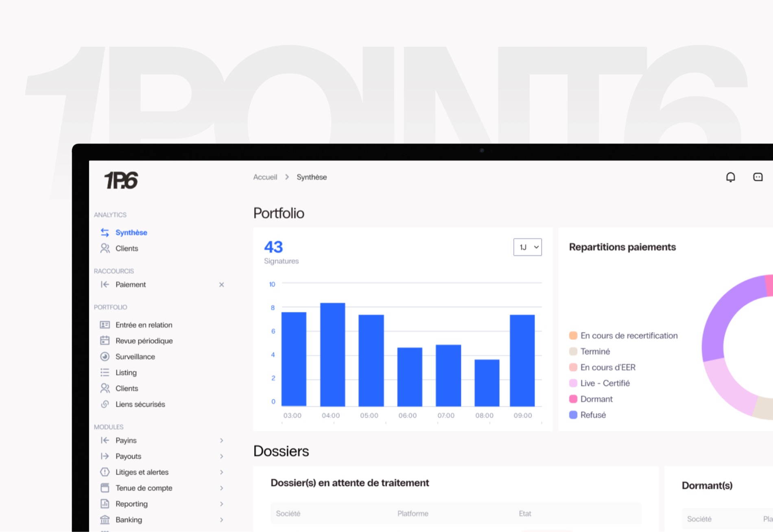773x532 pixels.
Task: Open the Payins module
Action: click(126, 440)
